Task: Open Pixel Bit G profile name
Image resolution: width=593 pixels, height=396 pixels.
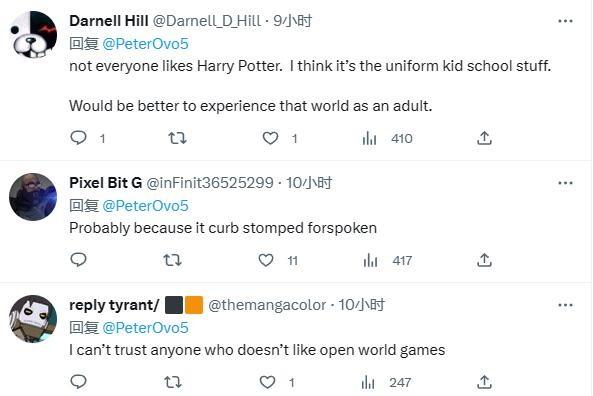Action: pos(106,183)
